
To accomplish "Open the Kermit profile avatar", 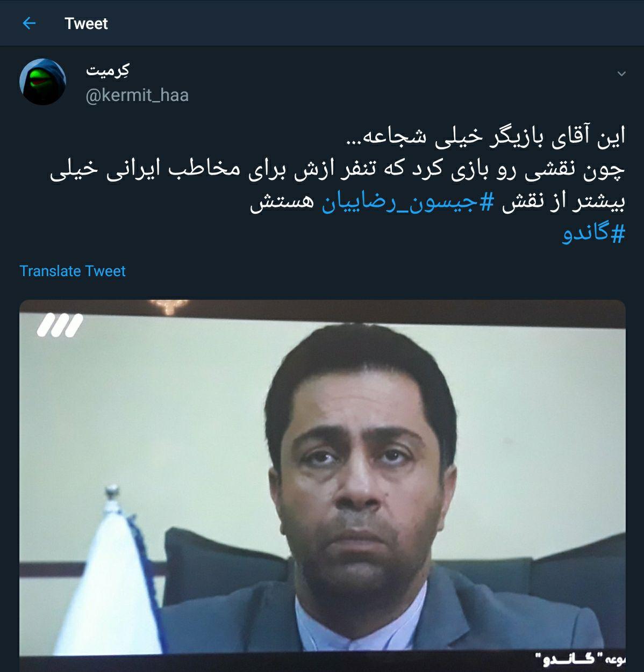I will pyautogui.click(x=42, y=82).
